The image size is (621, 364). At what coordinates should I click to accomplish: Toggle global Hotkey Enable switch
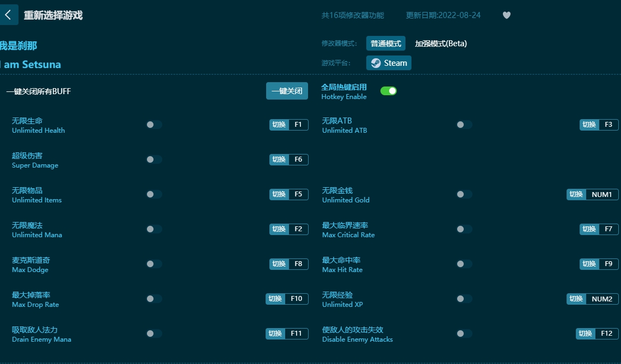pos(389,91)
